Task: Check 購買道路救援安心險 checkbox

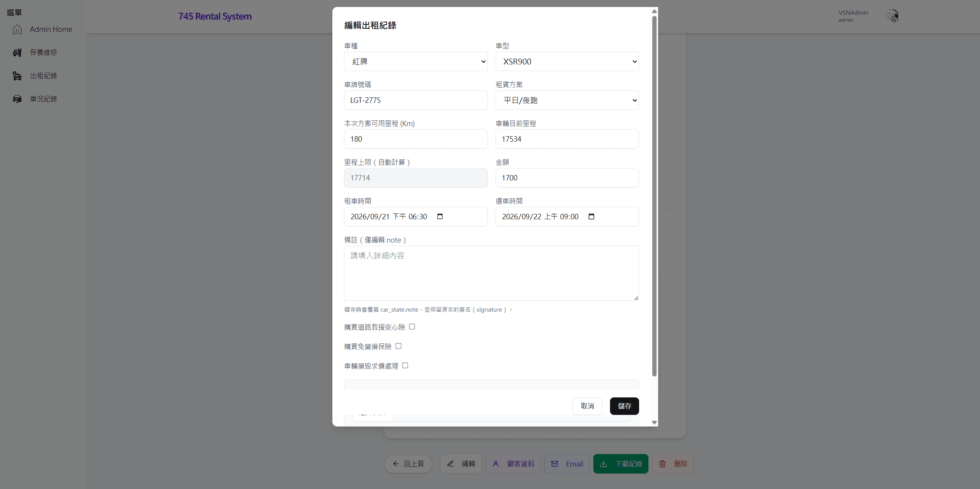Action: [x=412, y=327]
